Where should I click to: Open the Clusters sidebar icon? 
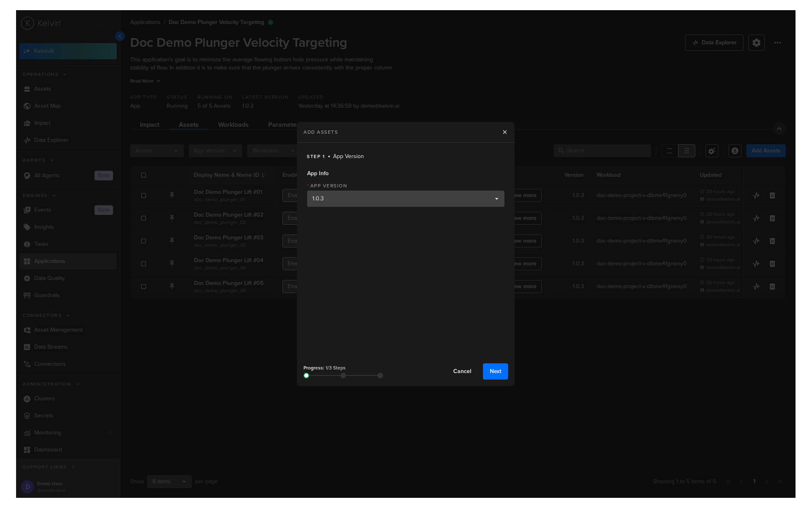pyautogui.click(x=27, y=399)
